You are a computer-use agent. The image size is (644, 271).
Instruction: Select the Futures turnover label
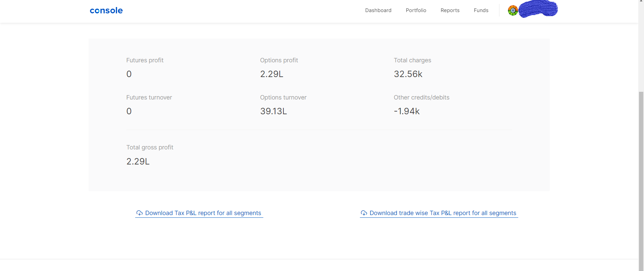149,97
